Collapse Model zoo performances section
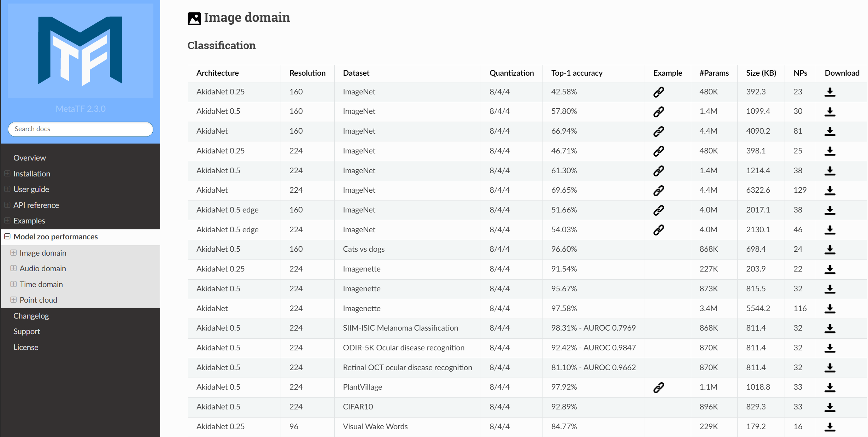The width and height of the screenshot is (868, 437). coord(7,237)
